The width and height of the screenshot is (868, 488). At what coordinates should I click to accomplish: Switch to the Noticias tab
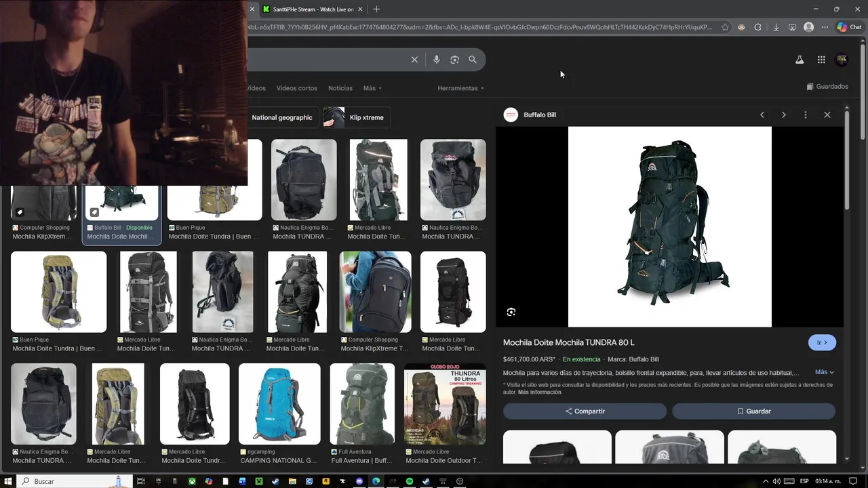tap(340, 88)
